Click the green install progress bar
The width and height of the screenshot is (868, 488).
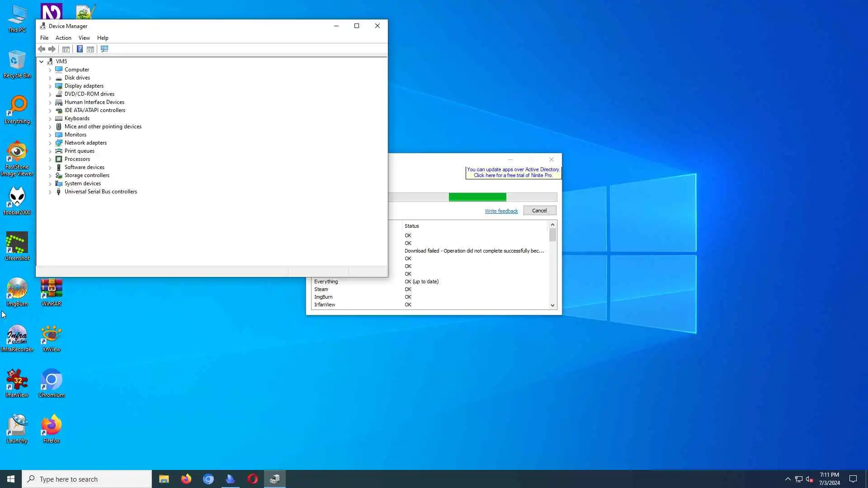point(477,197)
